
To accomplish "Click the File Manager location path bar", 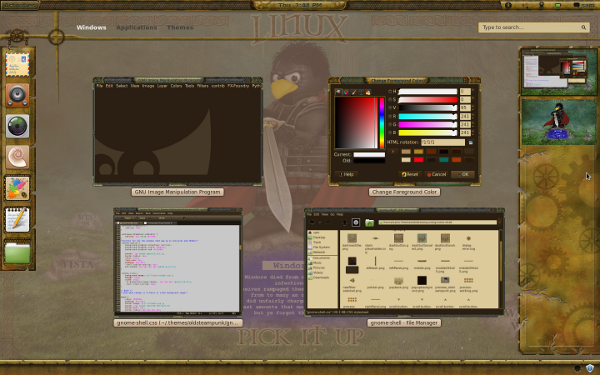I will (437, 222).
